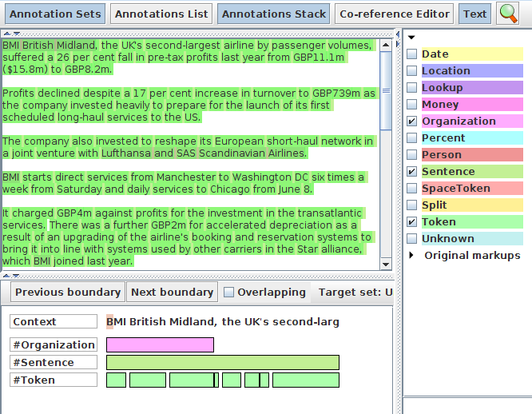Click the left arrow beside sets panel

(x=398, y=34)
